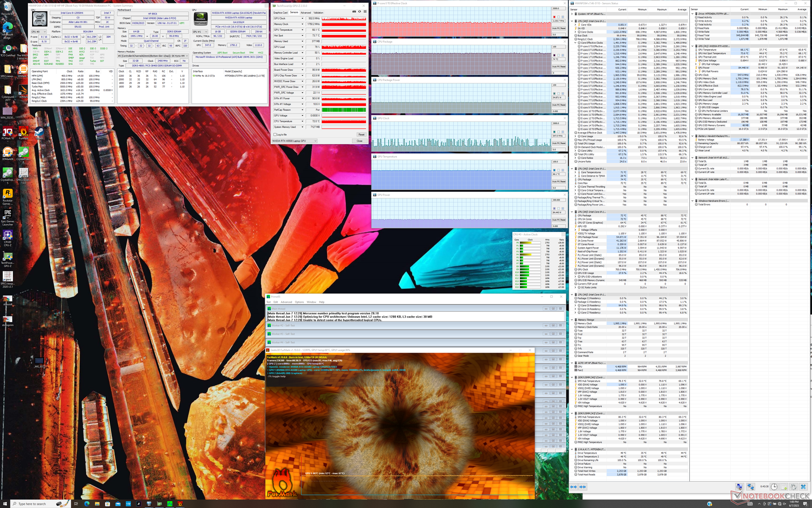Click HWiNFO expand columns arrows icon
812x508 pixels.
[573, 487]
